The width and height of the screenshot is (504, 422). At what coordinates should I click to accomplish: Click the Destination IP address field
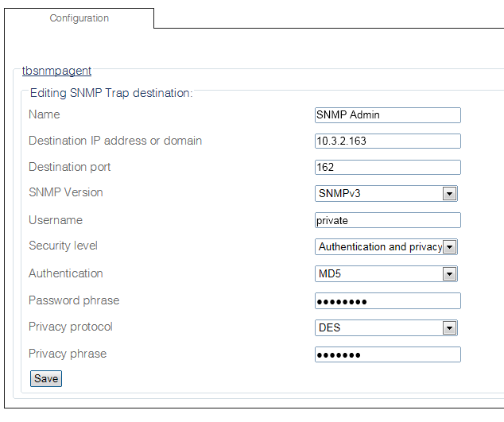(x=387, y=141)
